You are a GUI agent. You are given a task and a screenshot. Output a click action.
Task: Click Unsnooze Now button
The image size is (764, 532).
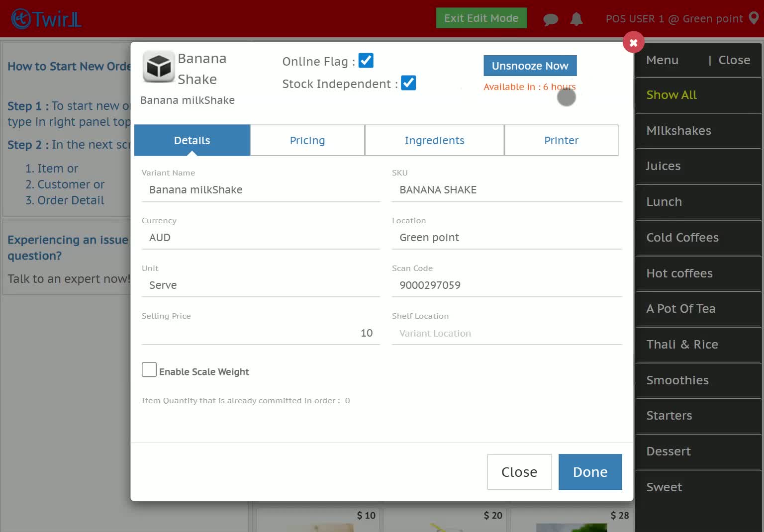click(530, 66)
